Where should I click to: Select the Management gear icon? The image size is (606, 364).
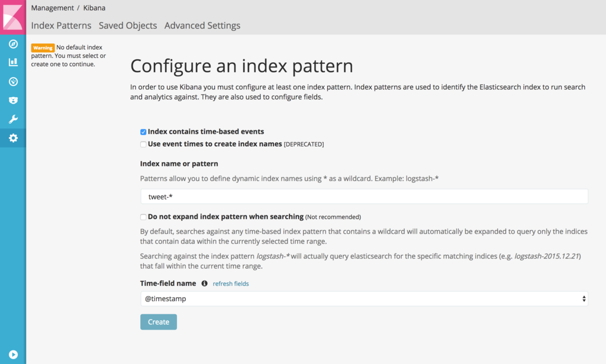(x=13, y=138)
